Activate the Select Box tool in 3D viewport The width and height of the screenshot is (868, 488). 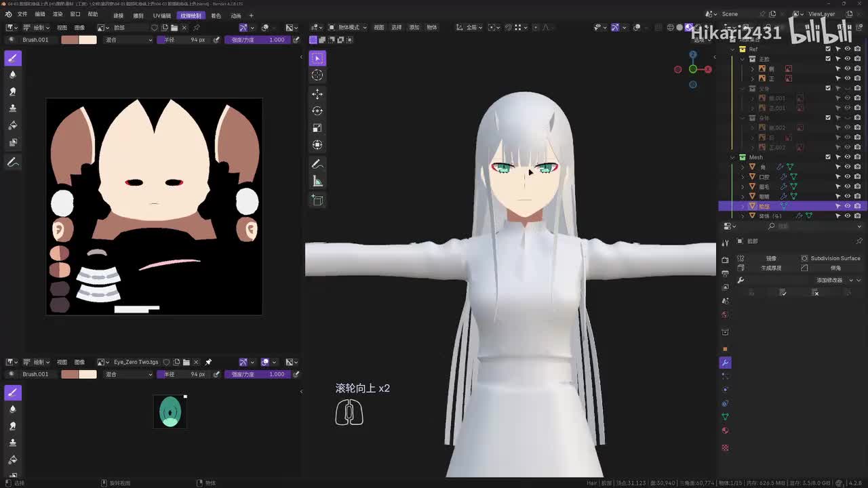(317, 58)
